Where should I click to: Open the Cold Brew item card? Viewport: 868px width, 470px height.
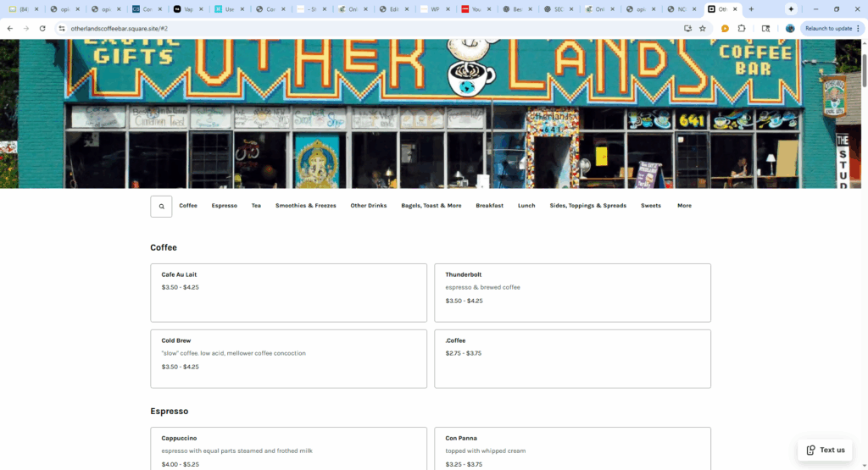click(288, 359)
